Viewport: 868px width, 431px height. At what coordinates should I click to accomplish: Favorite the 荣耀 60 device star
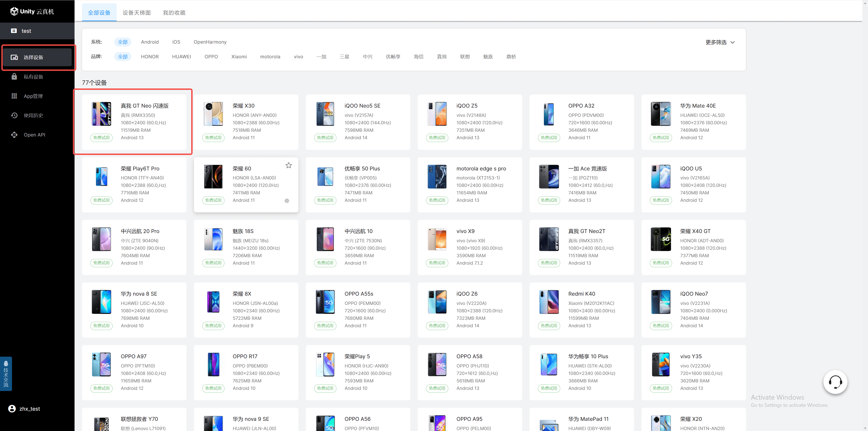288,165
